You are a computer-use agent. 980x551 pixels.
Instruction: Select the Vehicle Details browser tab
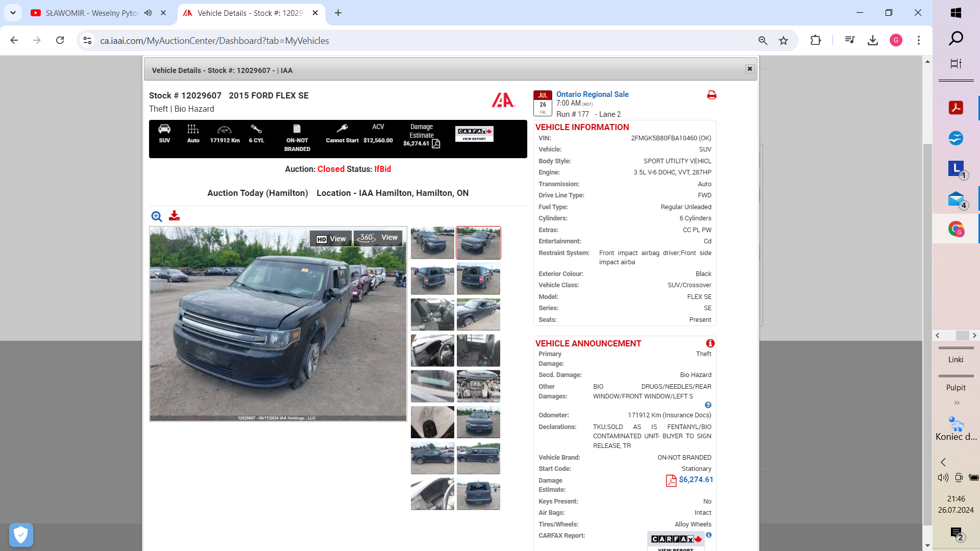250,13
